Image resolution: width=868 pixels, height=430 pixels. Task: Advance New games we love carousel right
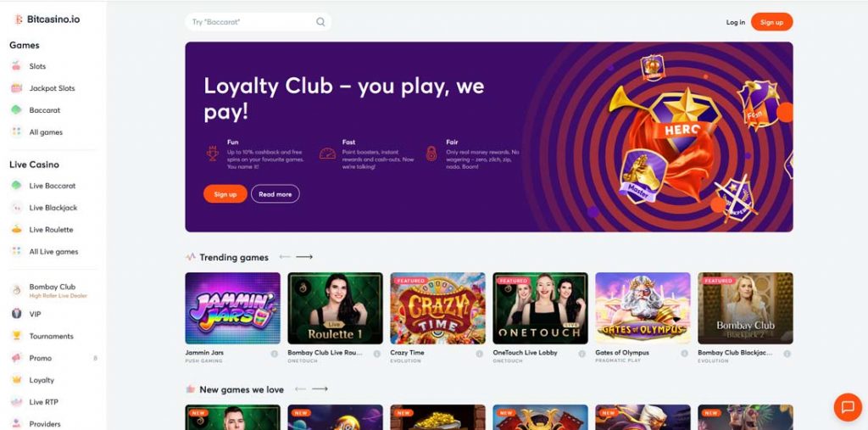click(x=320, y=389)
